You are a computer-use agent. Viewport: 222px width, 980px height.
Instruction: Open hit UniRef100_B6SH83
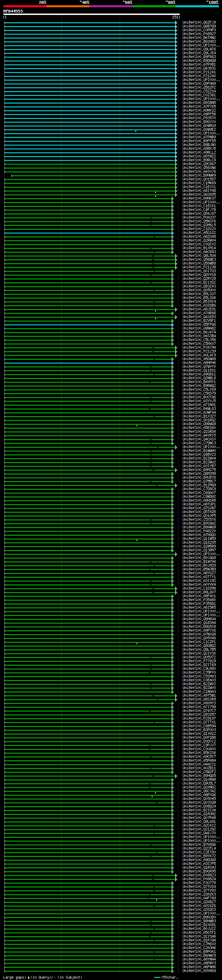point(199,41)
